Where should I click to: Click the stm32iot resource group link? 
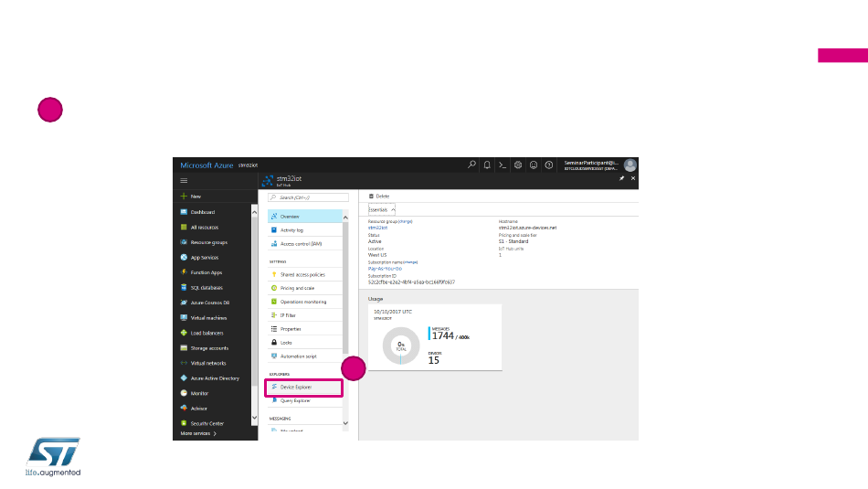pyautogui.click(x=377, y=227)
